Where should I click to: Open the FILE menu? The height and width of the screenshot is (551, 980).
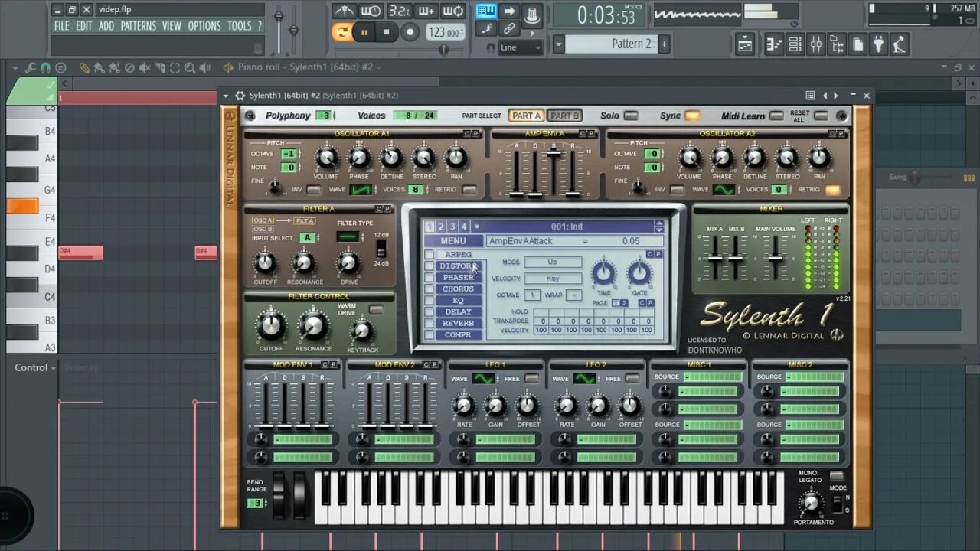(62, 26)
